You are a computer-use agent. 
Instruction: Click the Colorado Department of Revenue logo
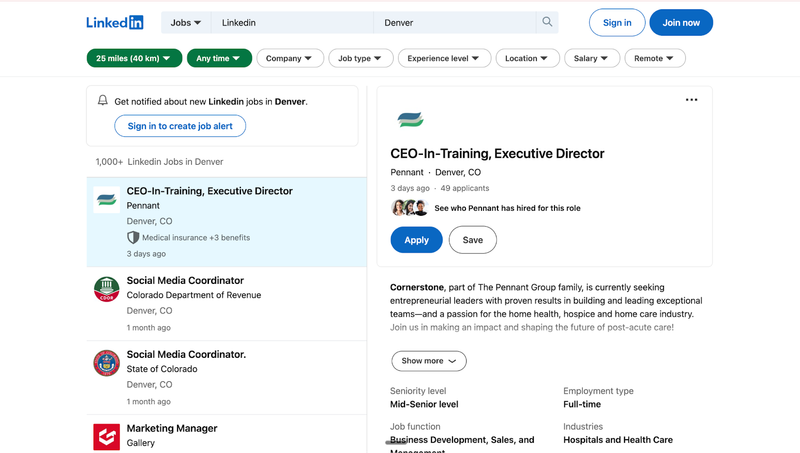click(x=106, y=290)
